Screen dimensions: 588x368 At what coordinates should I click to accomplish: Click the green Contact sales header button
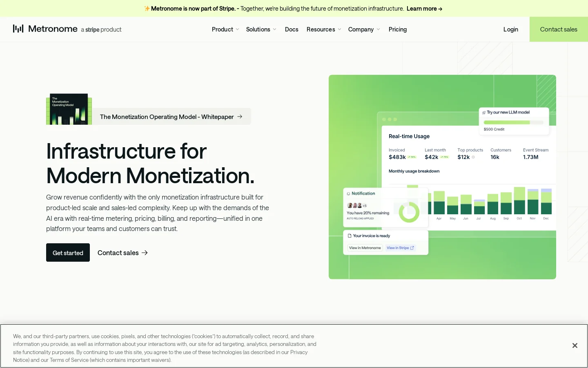(559, 29)
